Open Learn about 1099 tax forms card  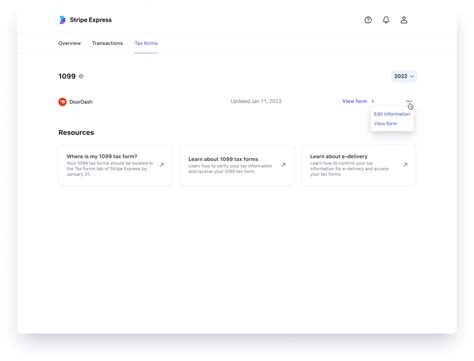click(x=237, y=165)
